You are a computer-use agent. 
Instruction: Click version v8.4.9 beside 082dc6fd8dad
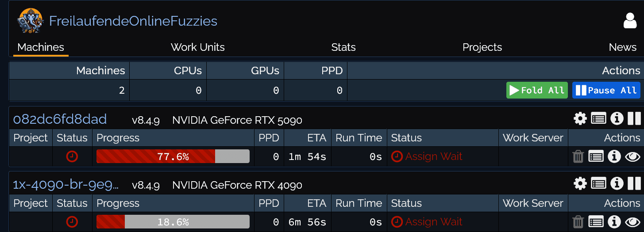146,120
